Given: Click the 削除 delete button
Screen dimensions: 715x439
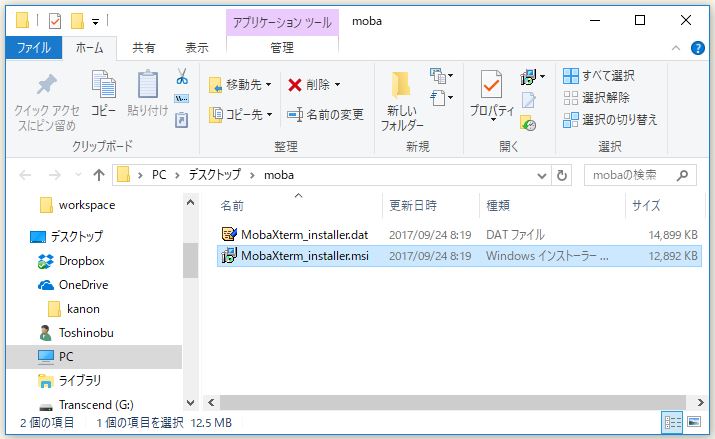Looking at the screenshot, I should (314, 85).
